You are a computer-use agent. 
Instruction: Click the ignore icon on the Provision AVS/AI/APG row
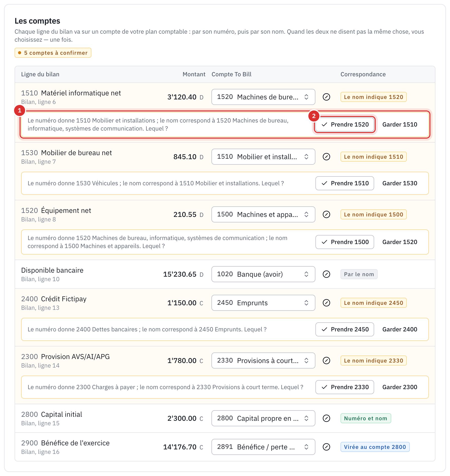click(x=326, y=361)
